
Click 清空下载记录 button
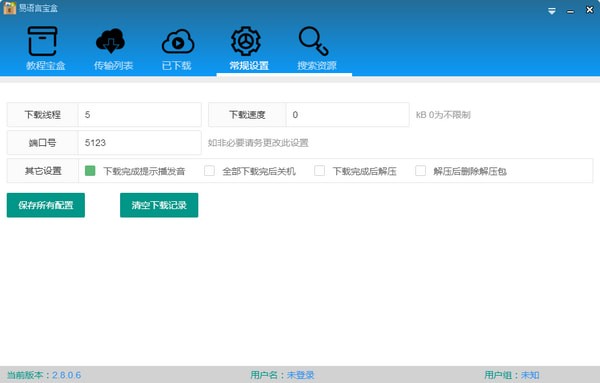tap(159, 205)
